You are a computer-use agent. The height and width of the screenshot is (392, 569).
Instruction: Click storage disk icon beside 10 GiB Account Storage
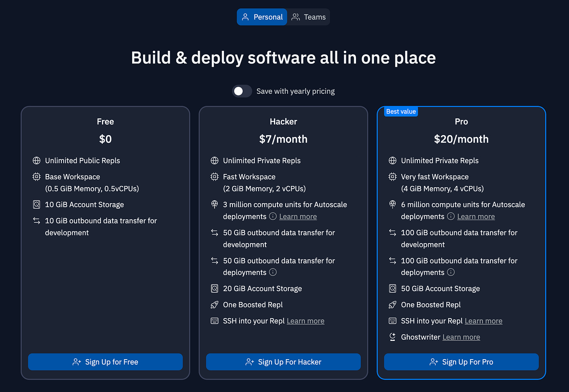pos(36,204)
